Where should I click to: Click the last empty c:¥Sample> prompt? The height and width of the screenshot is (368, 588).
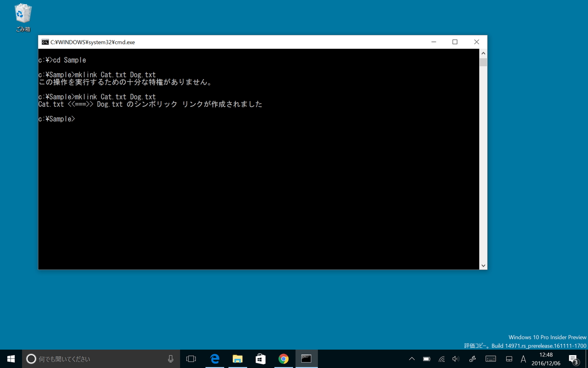click(57, 119)
